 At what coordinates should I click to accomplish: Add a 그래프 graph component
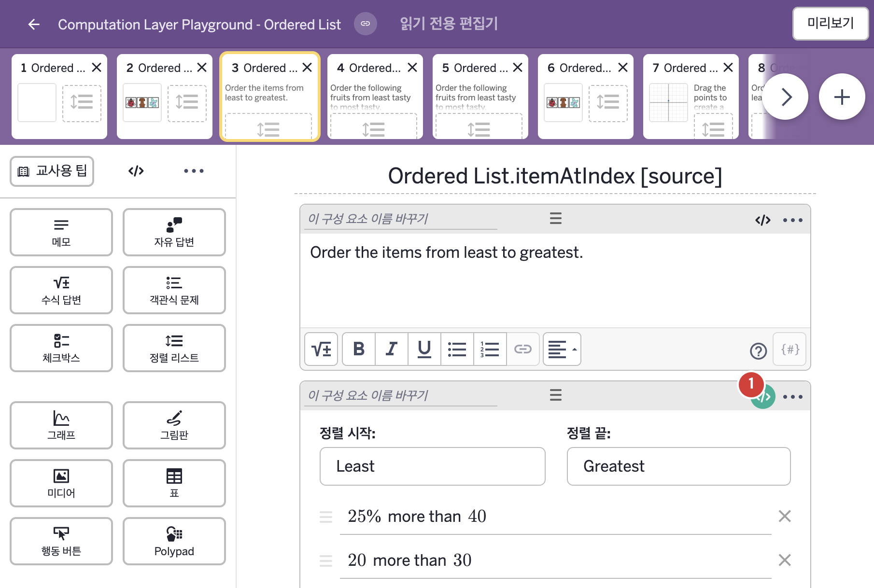61,425
